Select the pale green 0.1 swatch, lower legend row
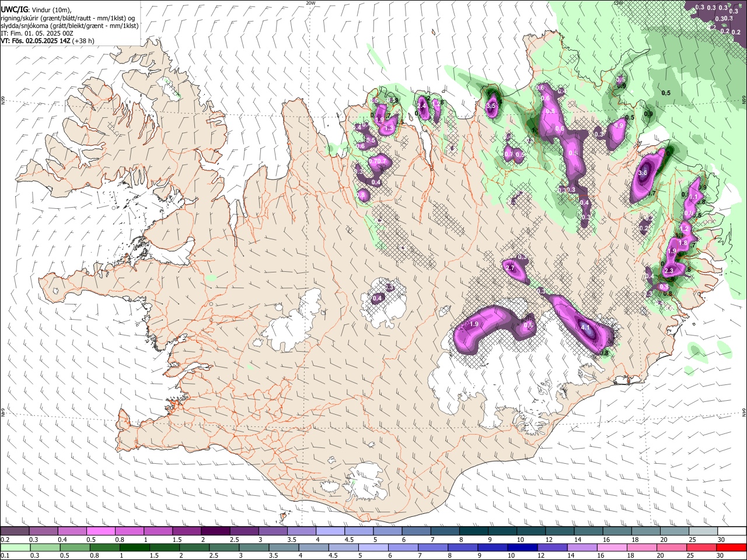This screenshot has height=560, width=747. (15, 547)
